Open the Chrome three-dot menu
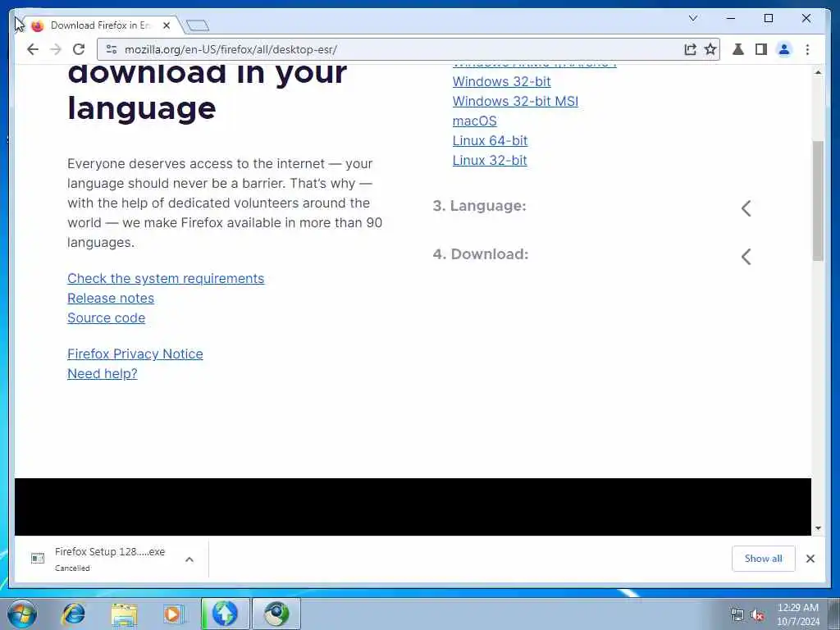 [x=807, y=49]
